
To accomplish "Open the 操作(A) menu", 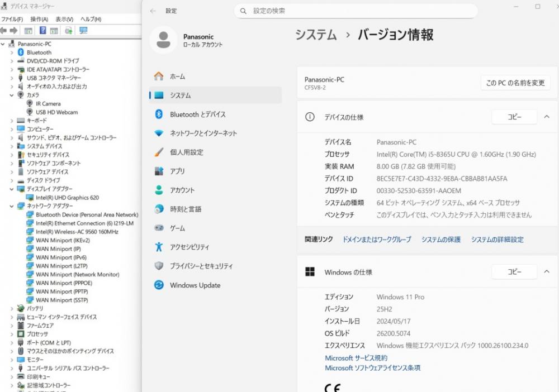I will pyautogui.click(x=39, y=19).
